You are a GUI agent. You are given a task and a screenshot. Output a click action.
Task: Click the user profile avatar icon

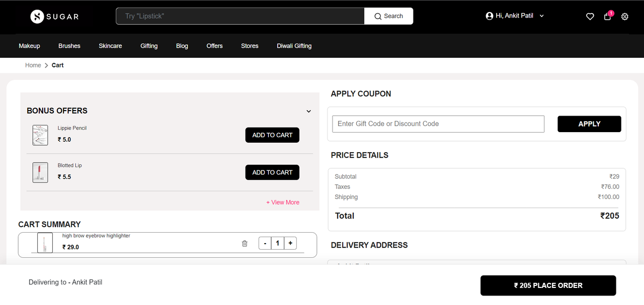pyautogui.click(x=490, y=16)
